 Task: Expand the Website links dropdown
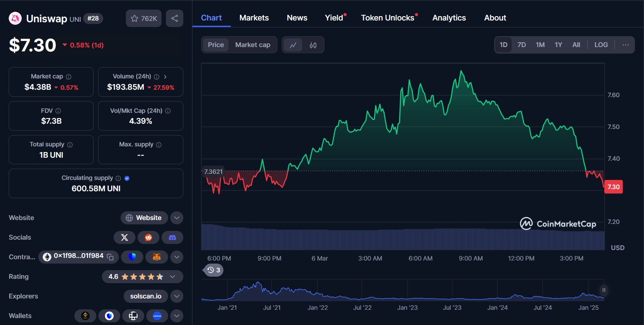point(176,218)
